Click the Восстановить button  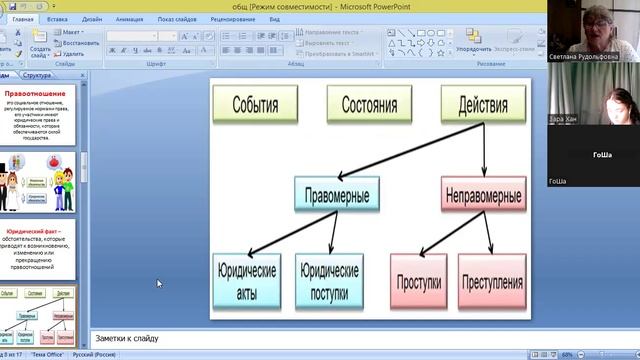click(x=77, y=43)
